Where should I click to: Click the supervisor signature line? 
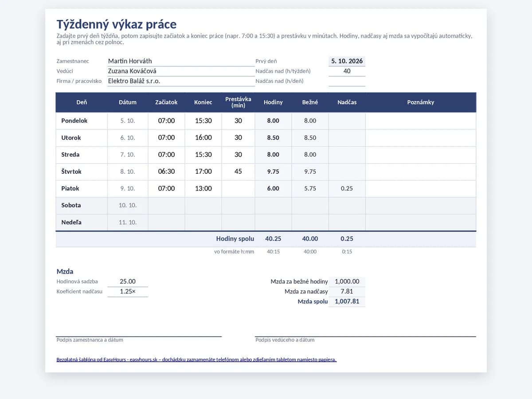click(x=365, y=336)
